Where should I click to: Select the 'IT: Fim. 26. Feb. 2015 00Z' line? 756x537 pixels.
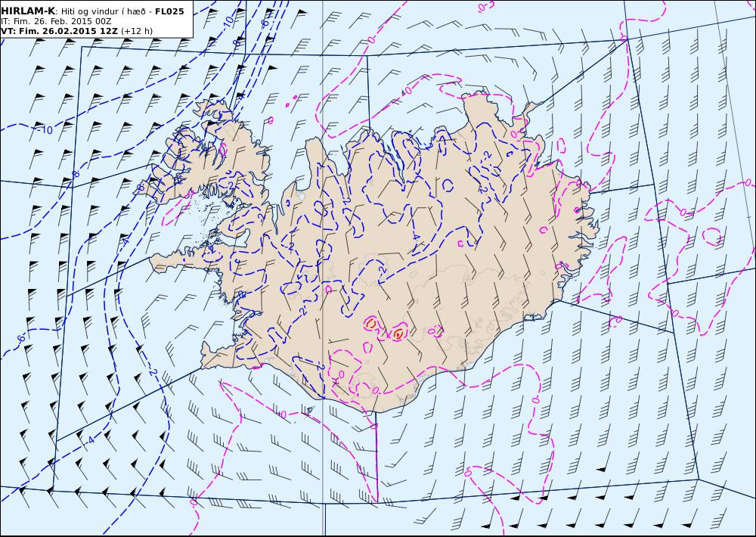coord(57,22)
